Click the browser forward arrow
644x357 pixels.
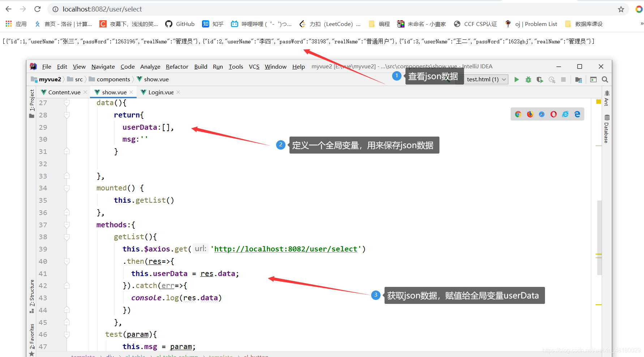[23, 9]
